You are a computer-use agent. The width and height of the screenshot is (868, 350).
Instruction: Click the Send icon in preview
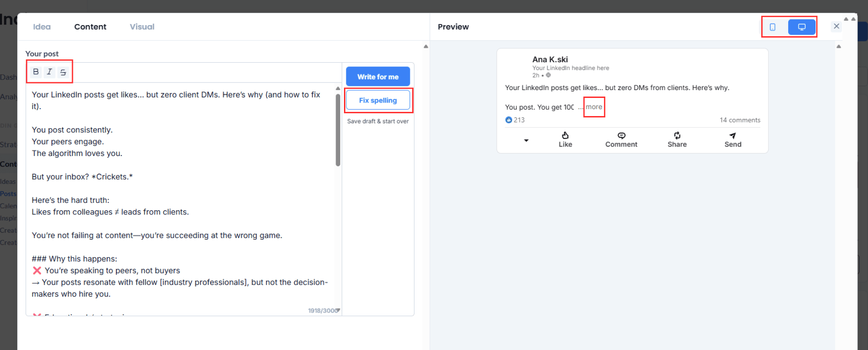tap(732, 136)
